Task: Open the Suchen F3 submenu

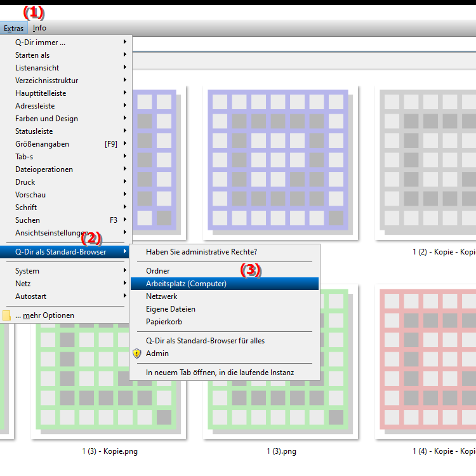Action: [66, 220]
